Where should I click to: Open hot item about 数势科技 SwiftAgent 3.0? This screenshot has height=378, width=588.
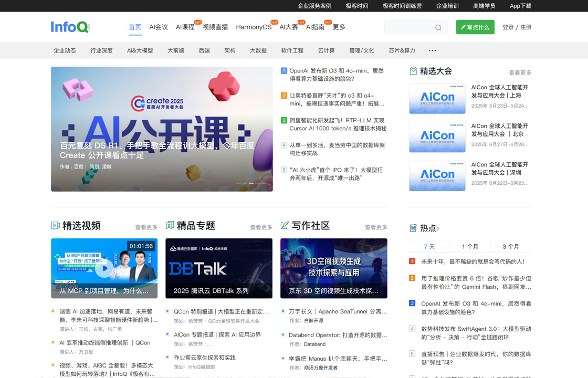point(476,333)
